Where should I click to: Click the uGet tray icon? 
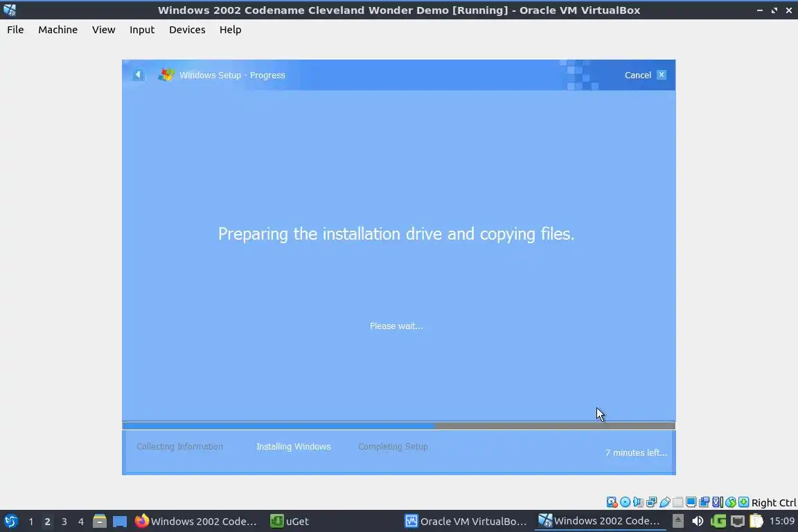(718, 521)
